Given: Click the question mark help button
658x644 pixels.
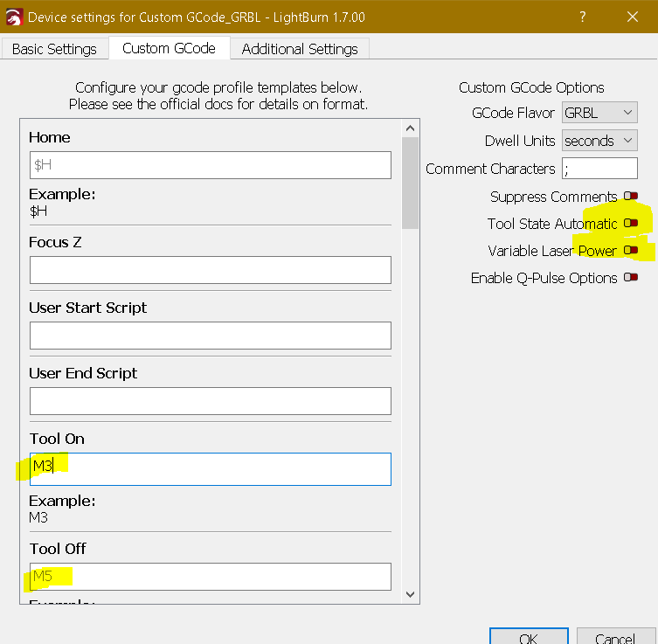Looking at the screenshot, I should 583,17.
